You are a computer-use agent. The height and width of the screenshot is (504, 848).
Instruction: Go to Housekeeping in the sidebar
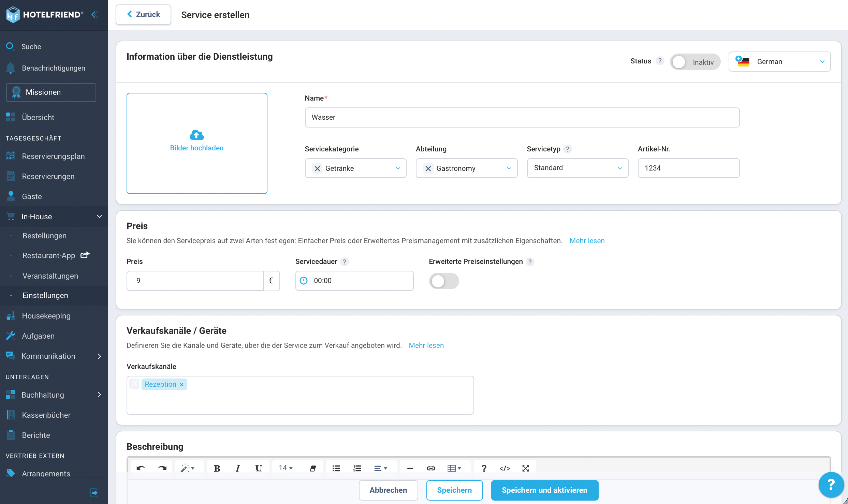click(x=46, y=316)
